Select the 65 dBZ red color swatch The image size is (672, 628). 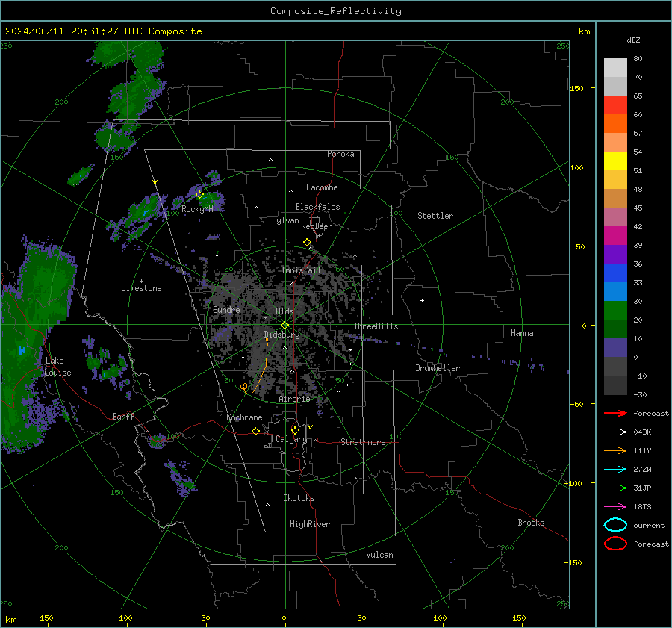615,105
